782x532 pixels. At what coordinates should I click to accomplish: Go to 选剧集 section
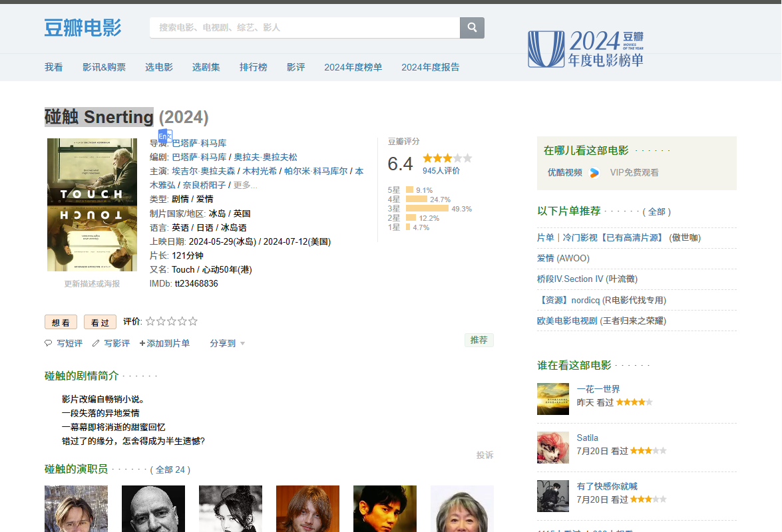[206, 67]
